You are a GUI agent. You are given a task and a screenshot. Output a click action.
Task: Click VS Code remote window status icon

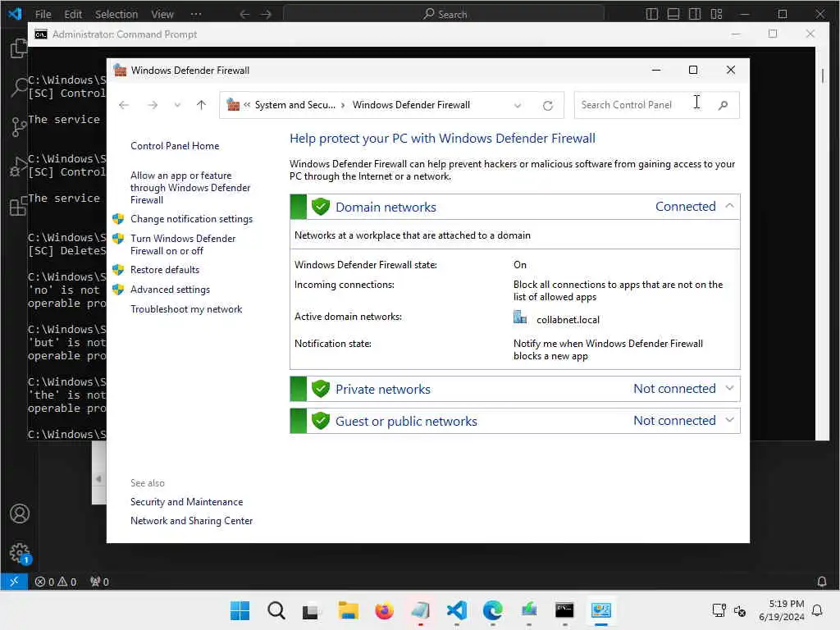coord(14,582)
